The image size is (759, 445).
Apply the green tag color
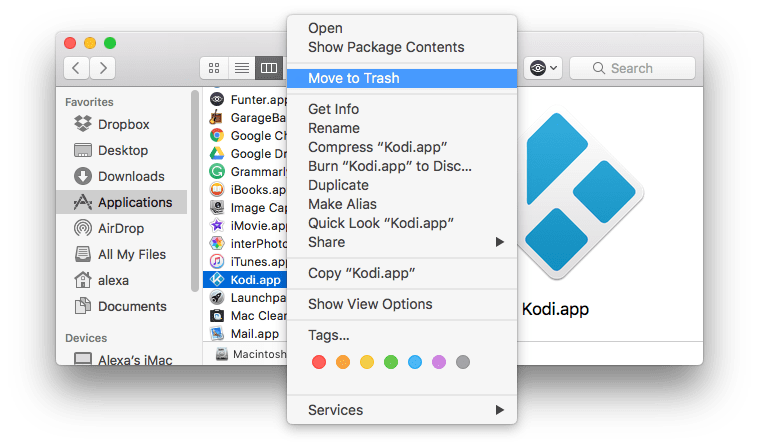[x=391, y=362]
